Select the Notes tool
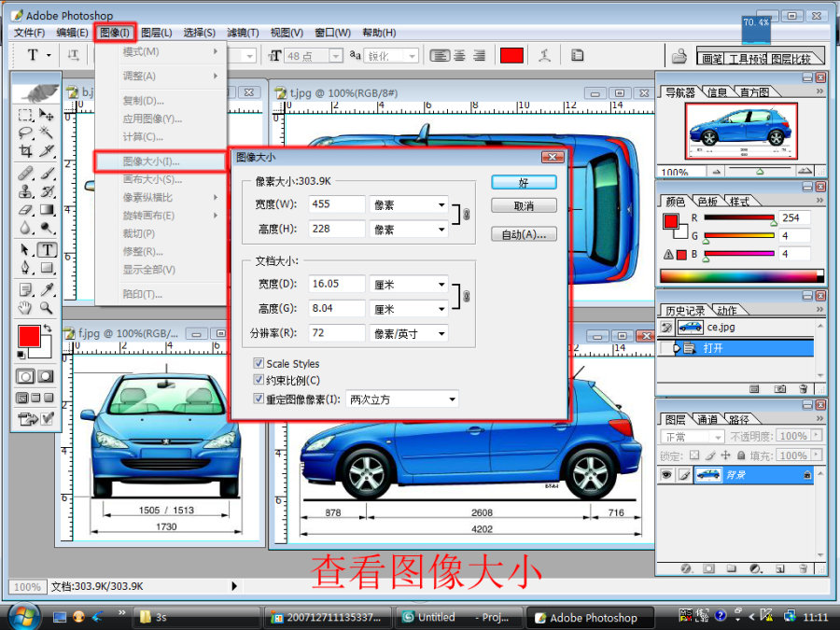840x630 pixels. (x=25, y=289)
